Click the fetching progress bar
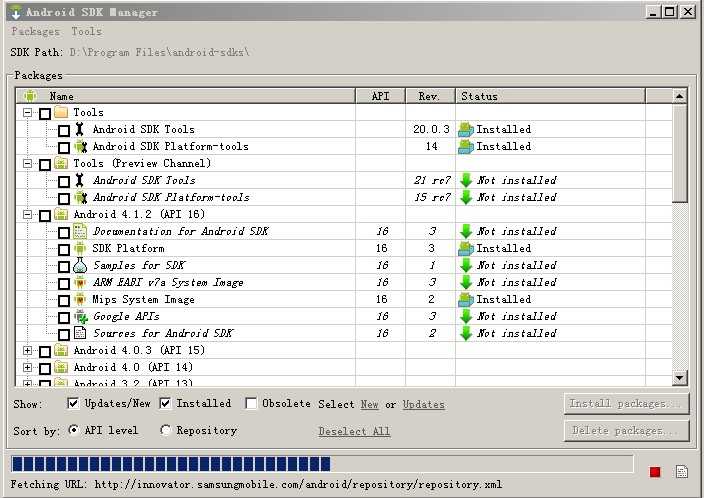 (322, 464)
